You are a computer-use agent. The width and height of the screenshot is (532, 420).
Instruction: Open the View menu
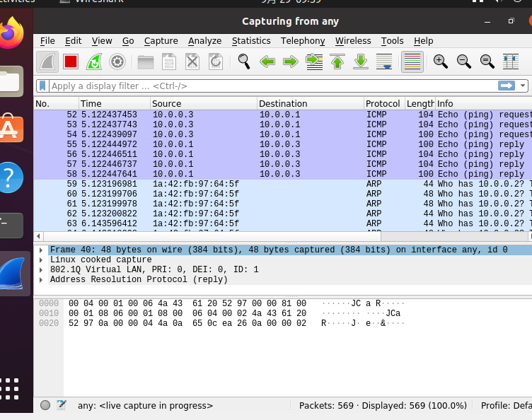[102, 41]
